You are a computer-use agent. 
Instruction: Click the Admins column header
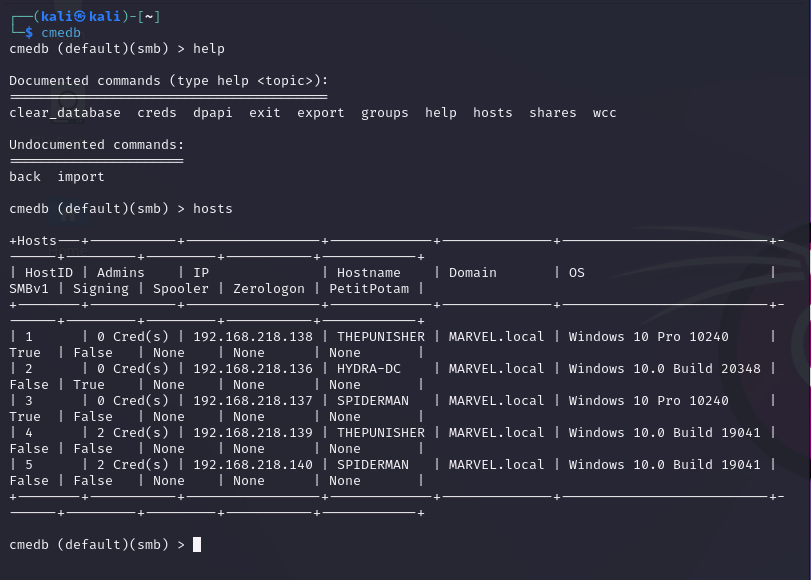121,273
